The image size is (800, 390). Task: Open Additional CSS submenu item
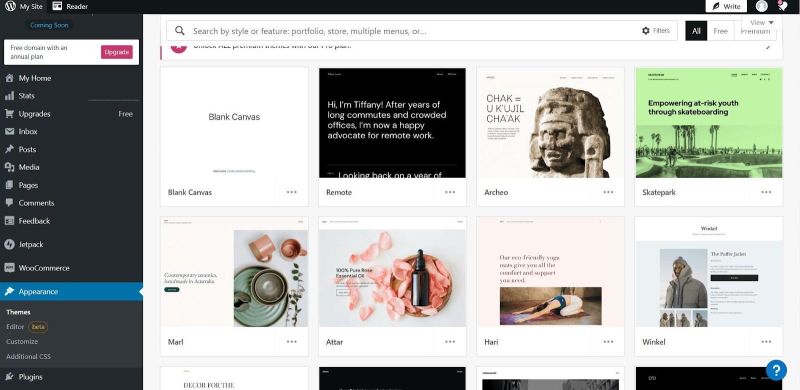(x=29, y=356)
